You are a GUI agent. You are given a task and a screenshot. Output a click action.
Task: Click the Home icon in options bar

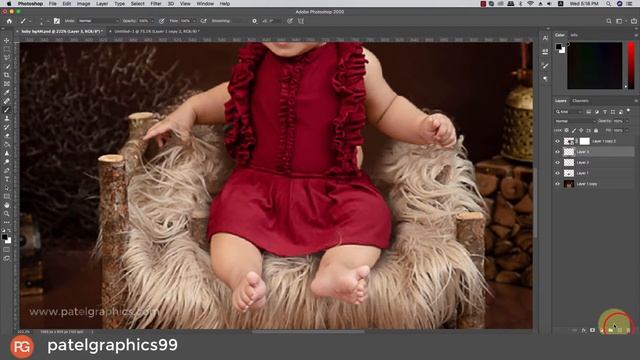point(9,21)
